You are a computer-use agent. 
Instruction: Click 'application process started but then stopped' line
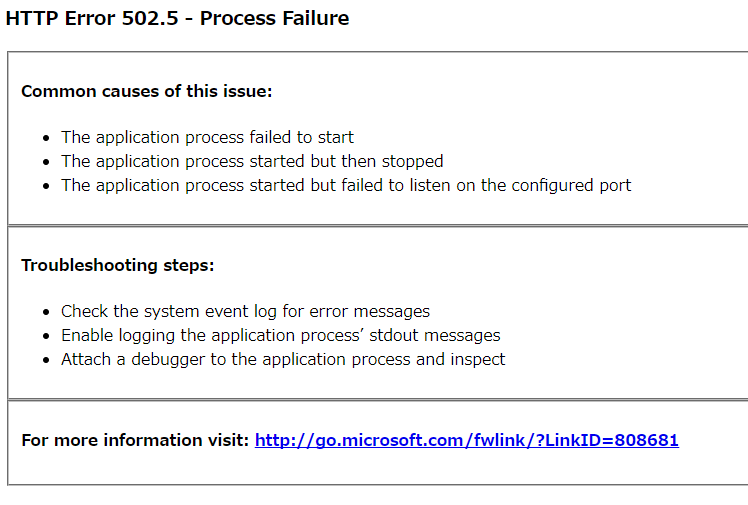(252, 161)
